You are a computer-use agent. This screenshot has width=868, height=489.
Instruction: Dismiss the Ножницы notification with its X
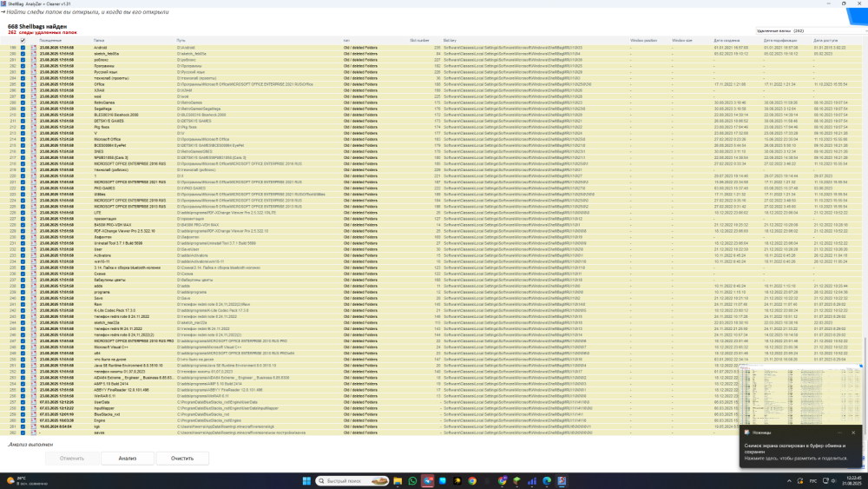coord(853,433)
